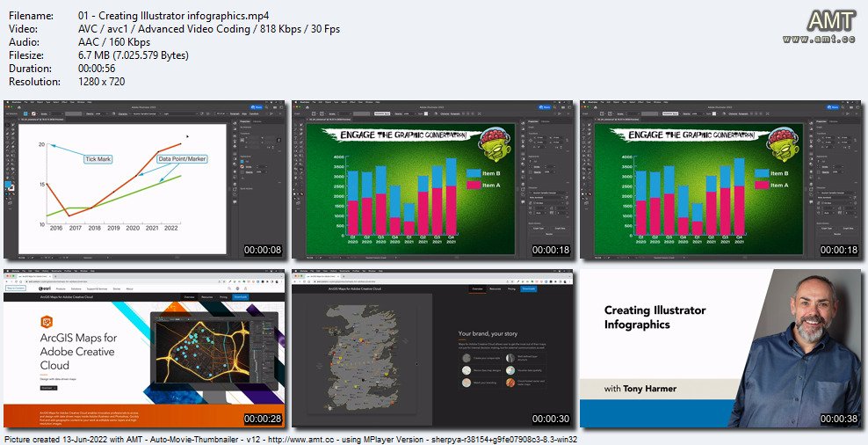Screen dimensions: 868x445
Task: Click the Overview tab on the ArcGIS webpage thumbnail
Action: coord(189,297)
